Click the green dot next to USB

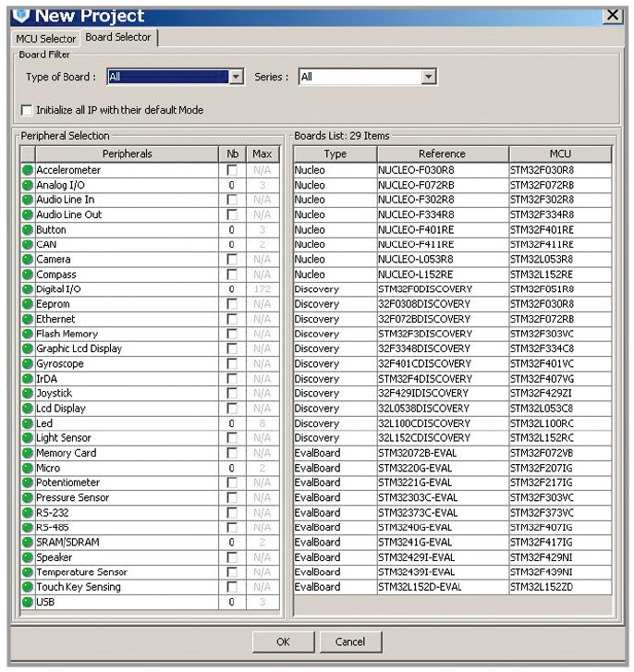click(x=28, y=602)
